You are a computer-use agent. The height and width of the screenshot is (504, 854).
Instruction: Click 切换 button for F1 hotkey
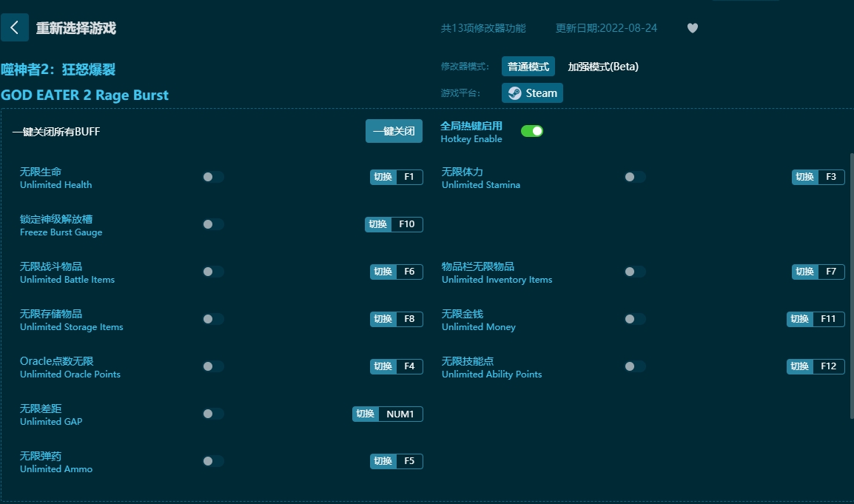(383, 177)
